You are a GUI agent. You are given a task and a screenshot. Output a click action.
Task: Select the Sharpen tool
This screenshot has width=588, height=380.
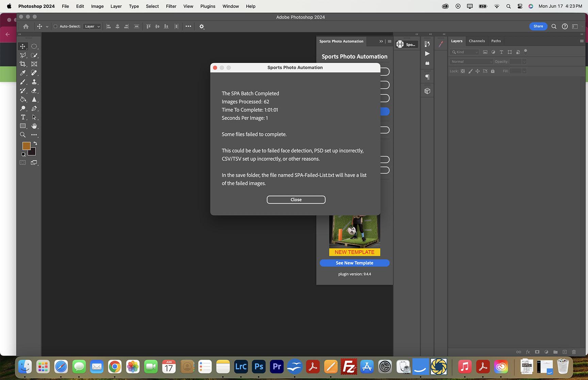[34, 100]
